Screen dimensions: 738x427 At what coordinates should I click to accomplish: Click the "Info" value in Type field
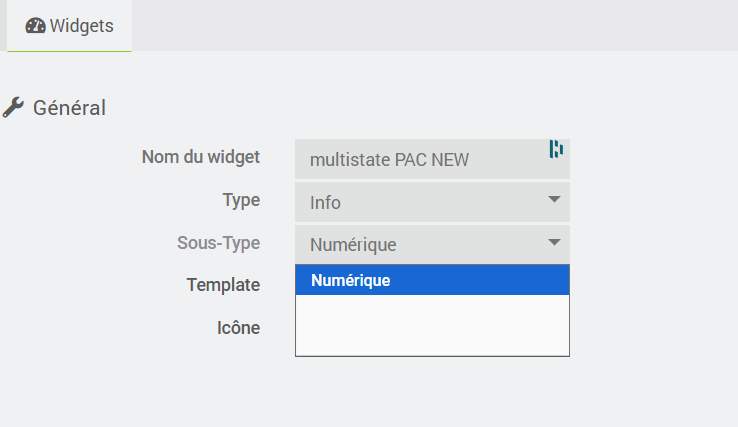point(325,203)
